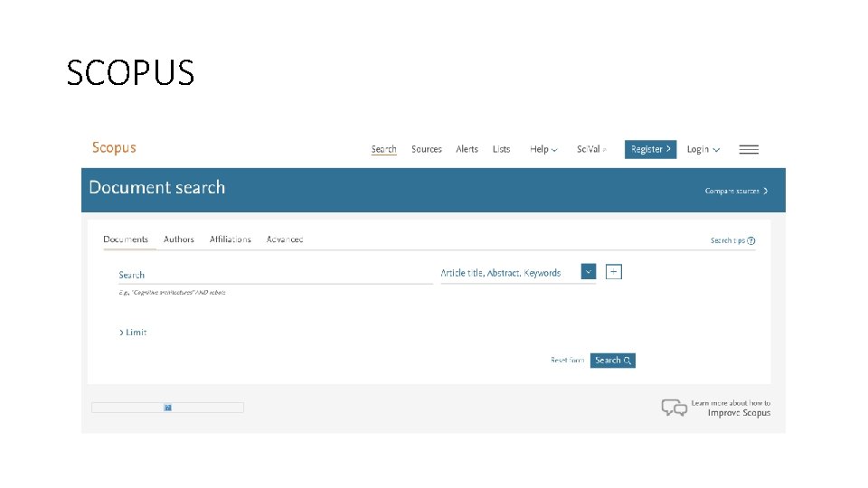Open the SciVal link
868x488 pixels.
coord(591,149)
